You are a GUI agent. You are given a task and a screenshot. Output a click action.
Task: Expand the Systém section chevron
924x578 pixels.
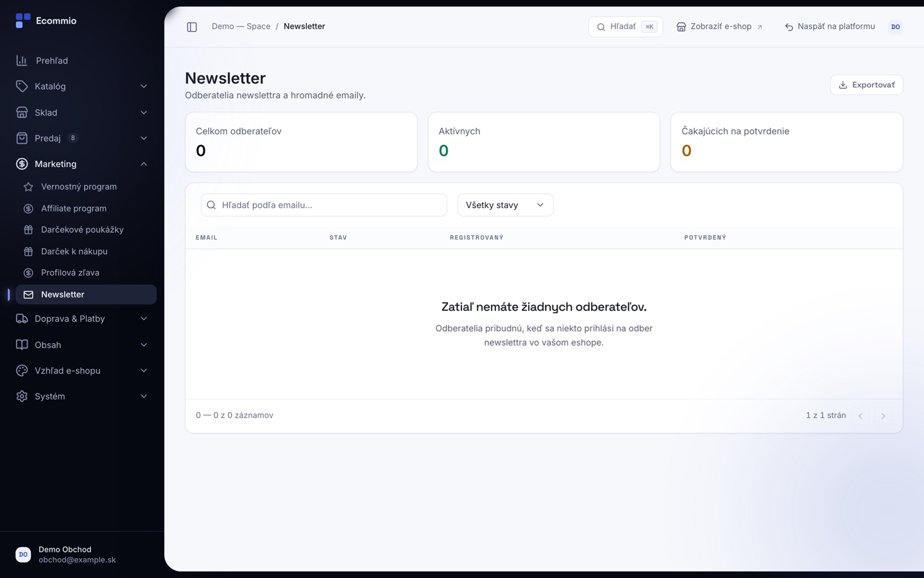tap(144, 396)
